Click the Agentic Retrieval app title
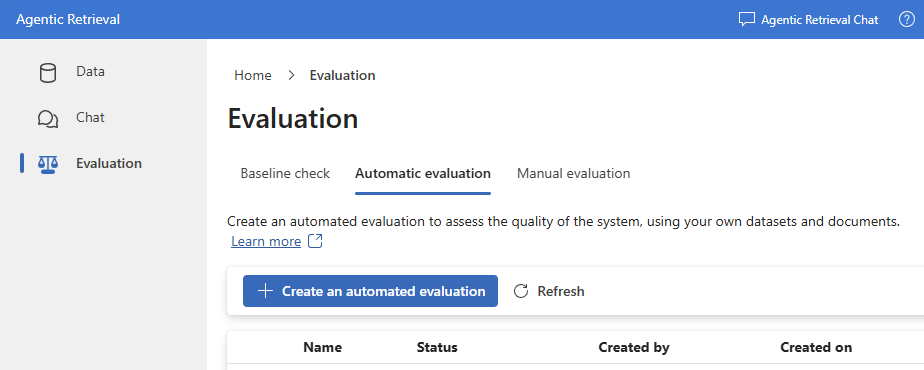Viewport: 924px width, 370px height. (68, 19)
